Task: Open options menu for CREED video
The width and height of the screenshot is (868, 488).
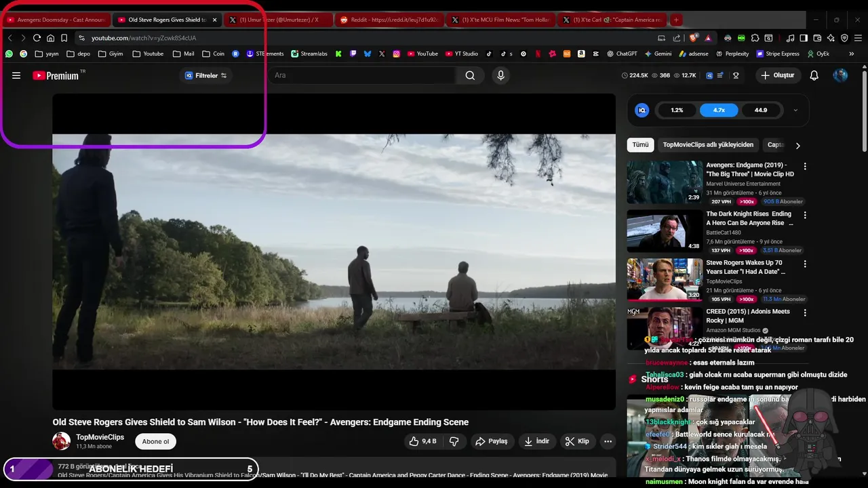Action: [x=805, y=312]
